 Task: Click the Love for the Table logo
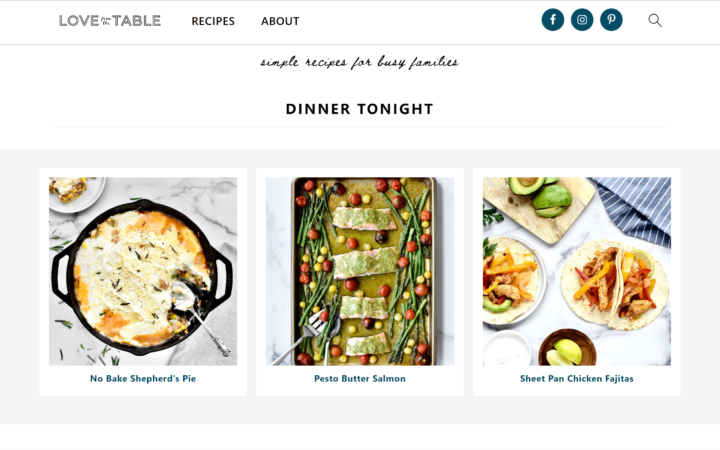coord(109,20)
